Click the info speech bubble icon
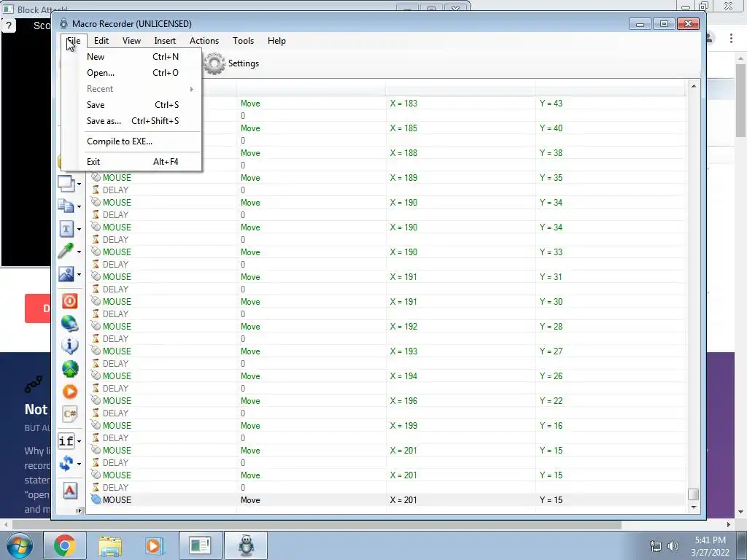Viewport: 747px width, 560px height. click(69, 346)
